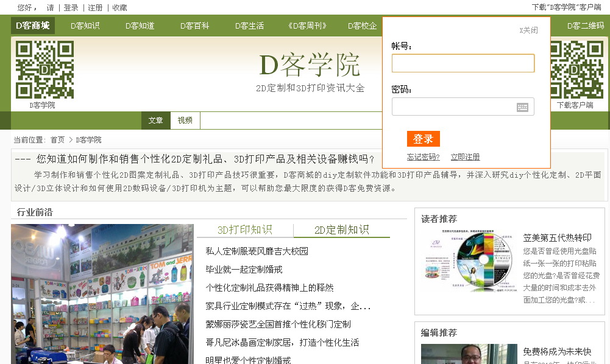Click the 首页 breadcrumb link
Screen dimensions: 610x364
57,140
